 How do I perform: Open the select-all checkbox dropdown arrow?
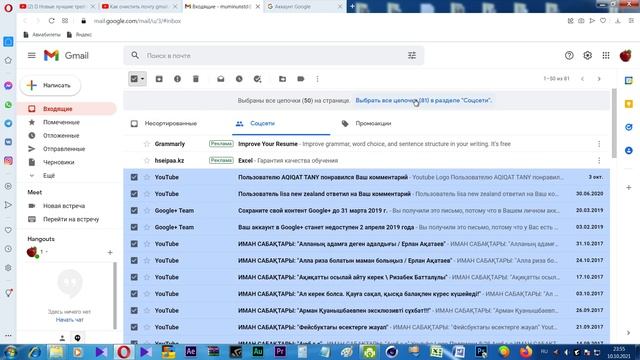(142, 79)
